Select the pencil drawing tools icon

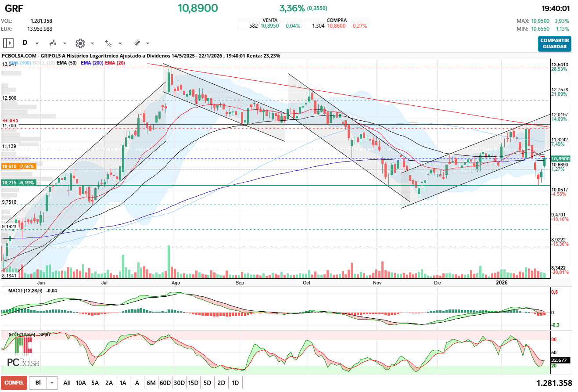point(136,43)
